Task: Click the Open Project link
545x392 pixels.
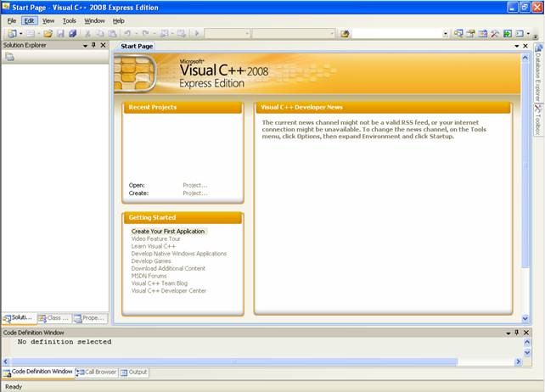Action: (194, 185)
